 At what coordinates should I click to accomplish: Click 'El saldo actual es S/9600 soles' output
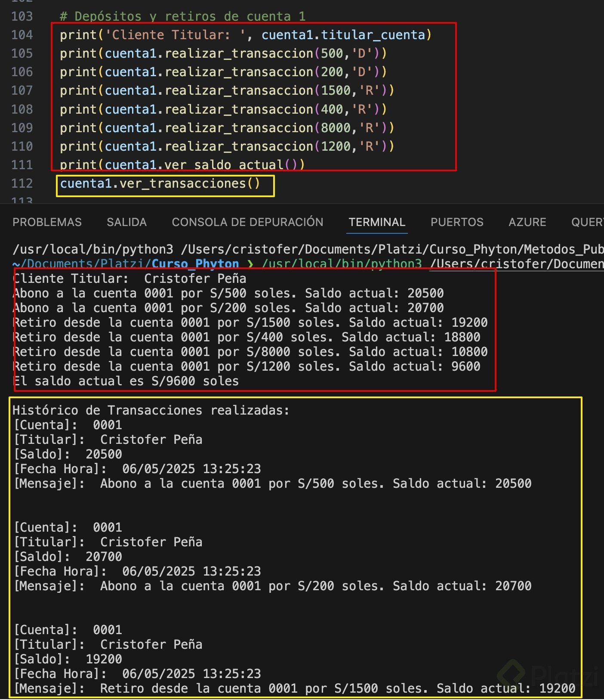pos(126,381)
